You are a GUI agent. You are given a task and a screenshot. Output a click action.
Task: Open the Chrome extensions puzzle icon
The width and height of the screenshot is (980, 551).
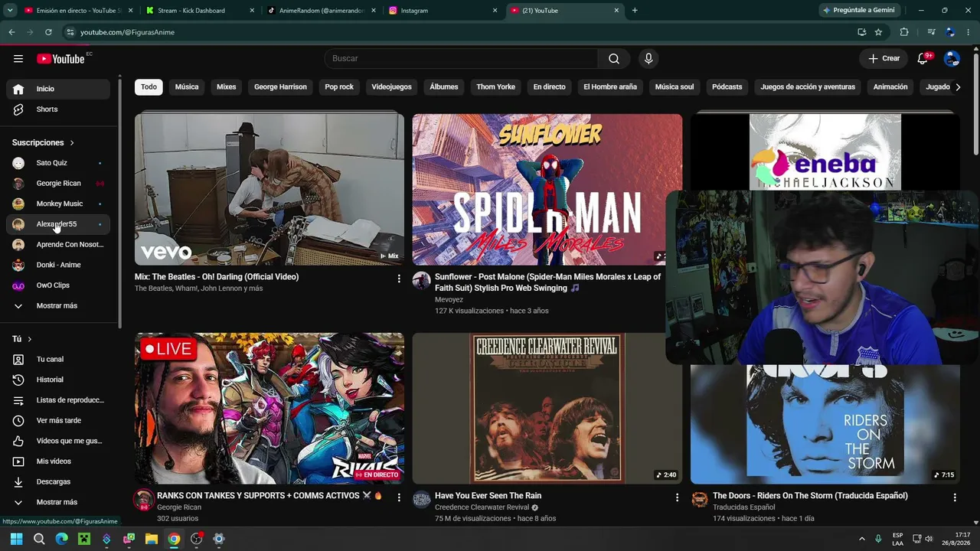click(x=904, y=32)
